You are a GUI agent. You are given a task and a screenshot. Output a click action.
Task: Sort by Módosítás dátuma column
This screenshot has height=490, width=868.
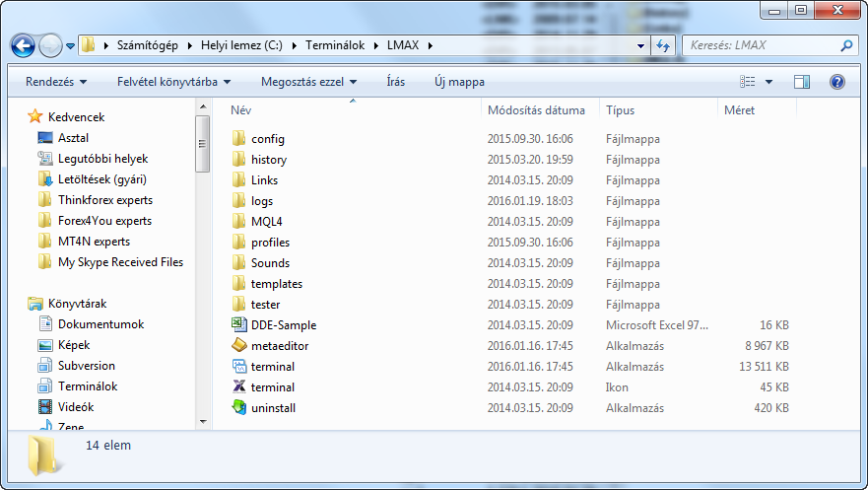point(536,110)
